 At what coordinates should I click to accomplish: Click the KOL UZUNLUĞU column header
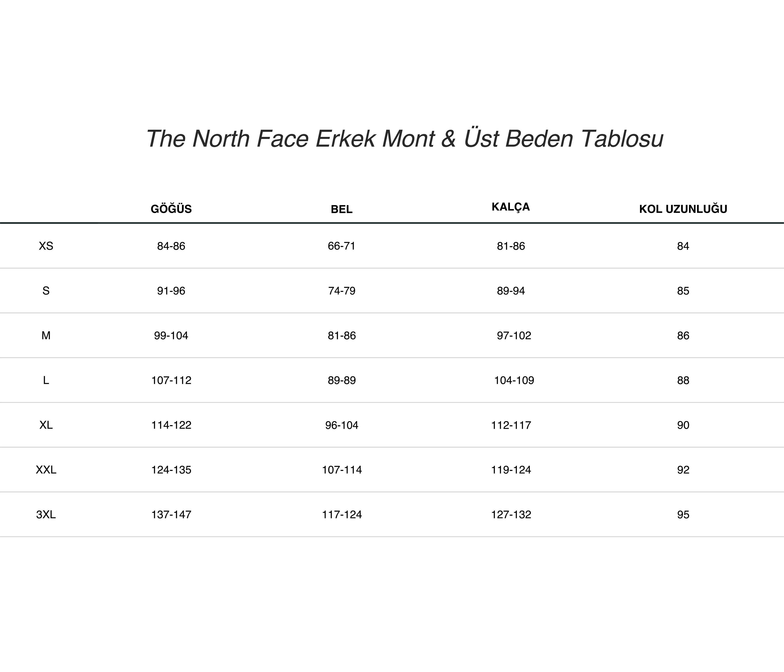pyautogui.click(x=683, y=209)
